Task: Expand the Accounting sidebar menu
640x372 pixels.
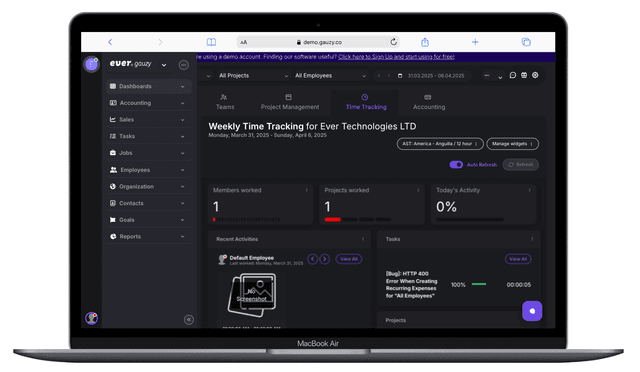Action: click(147, 103)
